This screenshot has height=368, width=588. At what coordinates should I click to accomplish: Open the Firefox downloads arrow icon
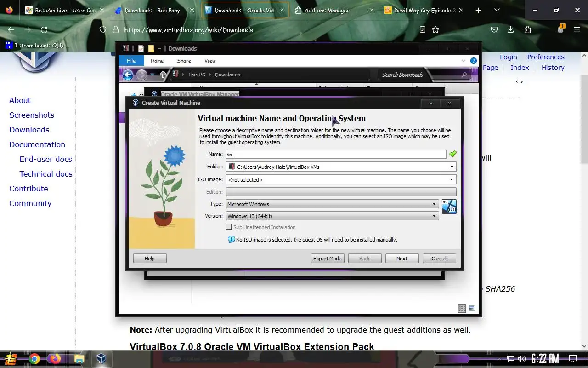(510, 30)
